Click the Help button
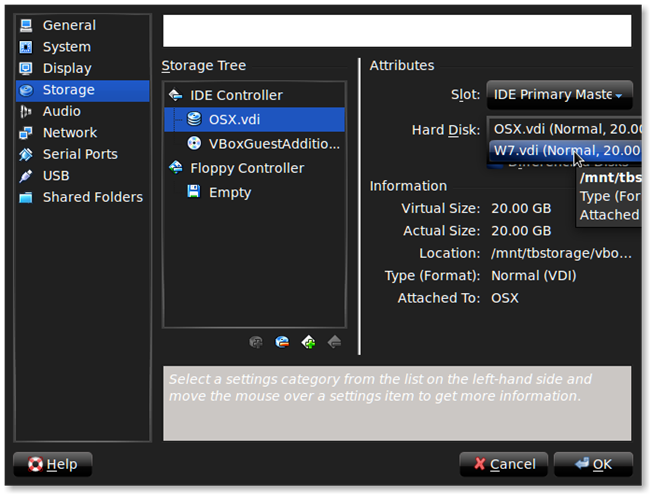This screenshot has height=494, width=650. click(53, 465)
